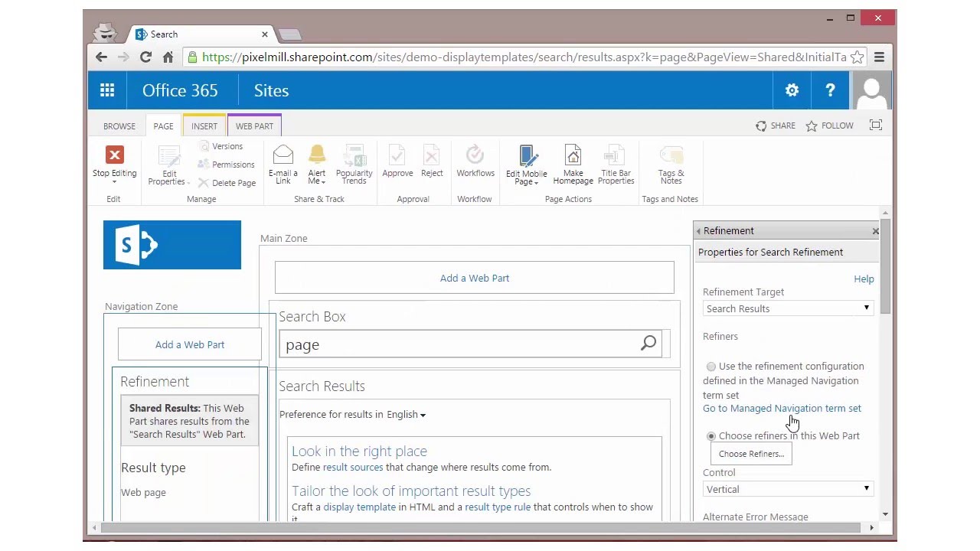
Task: Open Edit Properties in the ribbon
Action: point(168,165)
